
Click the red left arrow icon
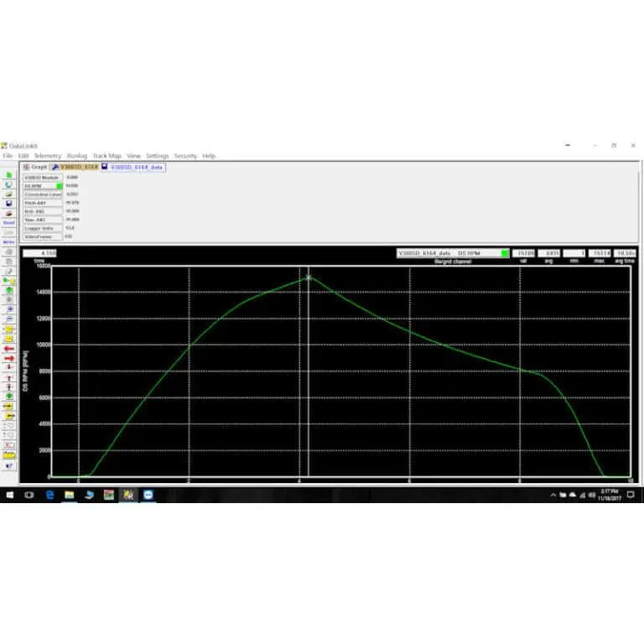pos(9,348)
